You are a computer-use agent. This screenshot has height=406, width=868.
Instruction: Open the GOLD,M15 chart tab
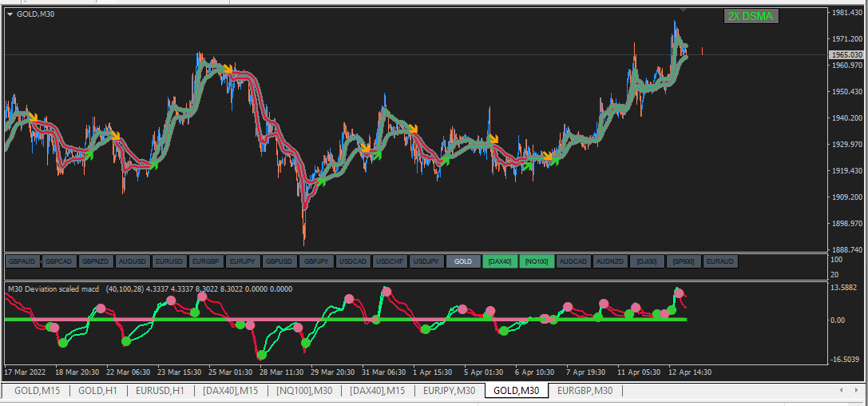point(37,391)
